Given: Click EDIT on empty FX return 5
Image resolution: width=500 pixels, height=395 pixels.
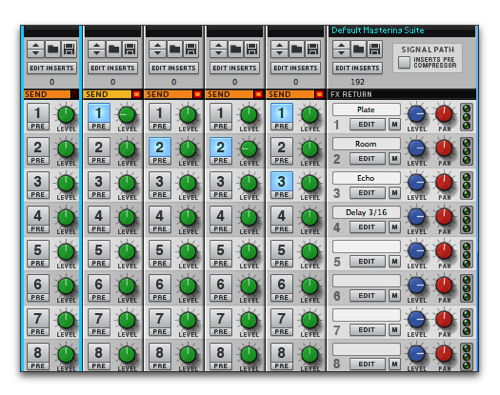Looking at the screenshot, I should 367,261.
